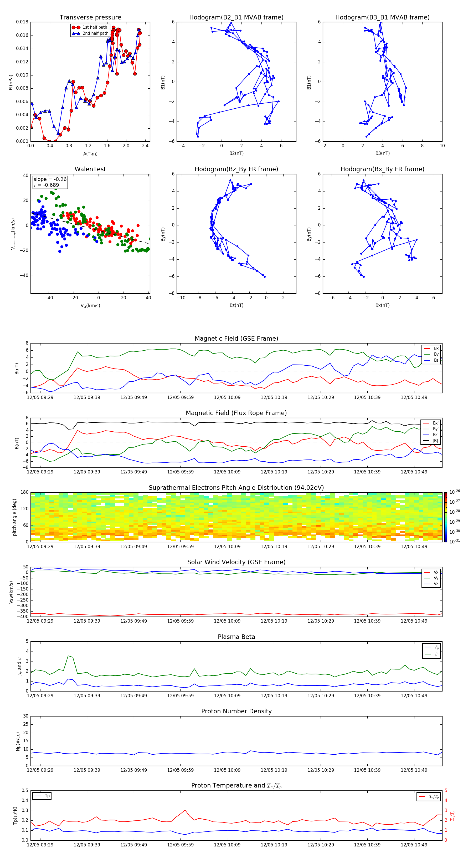
Task: Click the "Vsw(km/s)" y-axis label
Action: pos(11,592)
